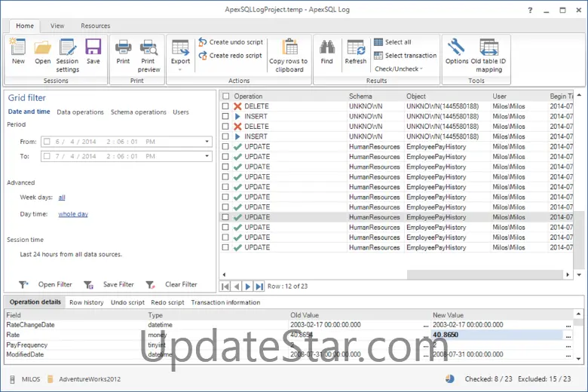Save the current session
The height and width of the screenshot is (392, 588).
tap(93, 51)
